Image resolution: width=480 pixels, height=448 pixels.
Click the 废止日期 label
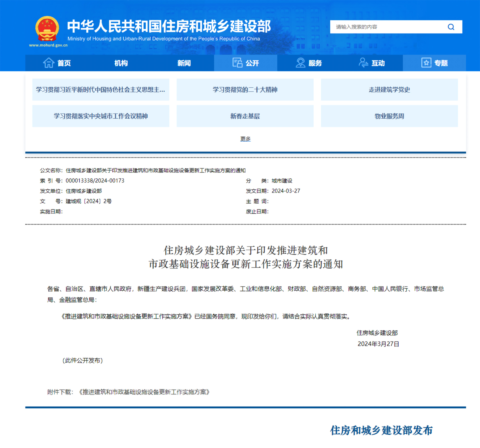coord(257,211)
